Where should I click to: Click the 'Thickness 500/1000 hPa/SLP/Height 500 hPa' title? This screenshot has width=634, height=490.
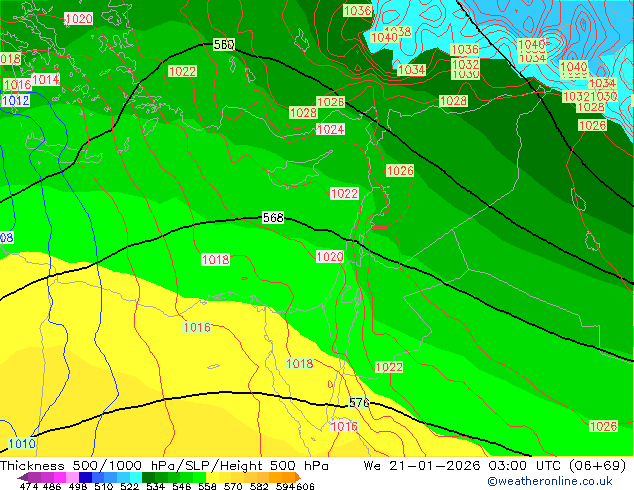pyautogui.click(x=164, y=466)
